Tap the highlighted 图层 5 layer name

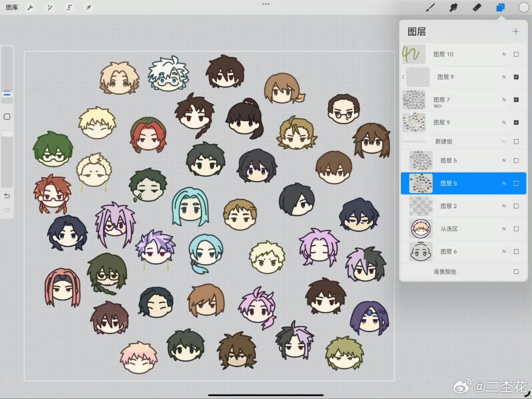tap(449, 183)
